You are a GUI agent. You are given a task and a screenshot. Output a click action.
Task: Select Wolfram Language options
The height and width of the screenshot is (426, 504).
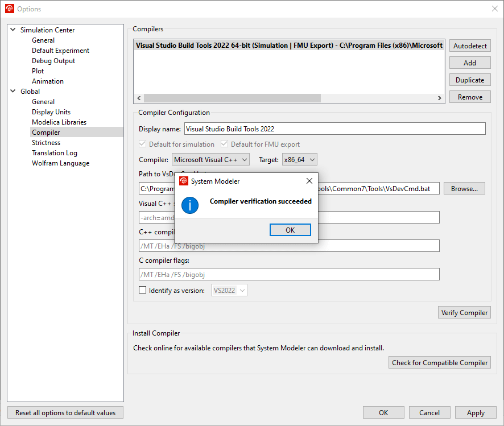pos(60,163)
